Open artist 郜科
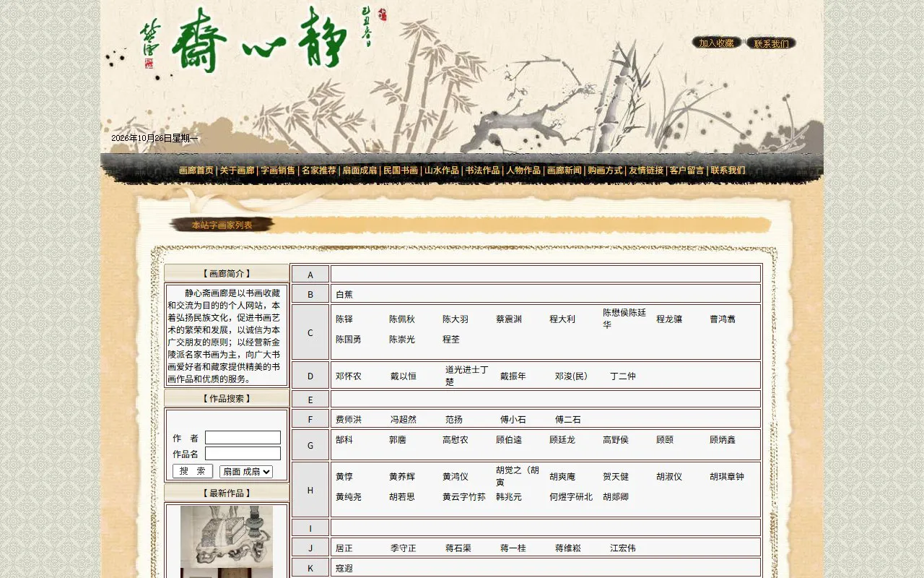Screen dimensions: 924x578 pyautogui.click(x=344, y=440)
